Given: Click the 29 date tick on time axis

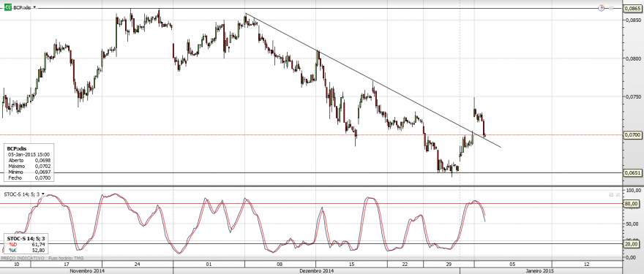Looking at the screenshot, I should point(449,264).
